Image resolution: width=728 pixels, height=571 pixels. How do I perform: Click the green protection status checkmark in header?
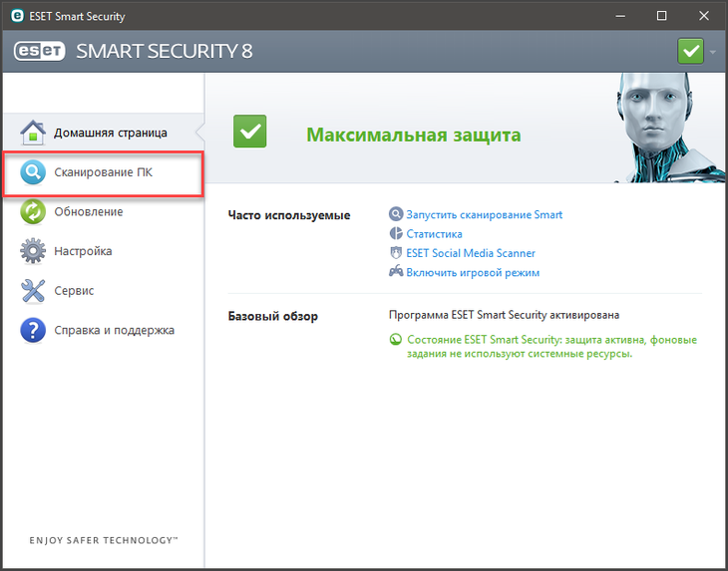pos(690,51)
